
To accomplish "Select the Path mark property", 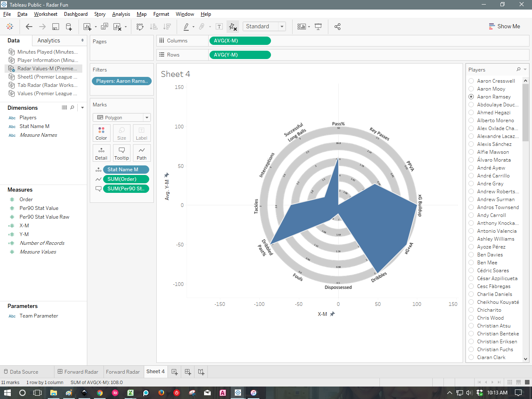I will (141, 153).
